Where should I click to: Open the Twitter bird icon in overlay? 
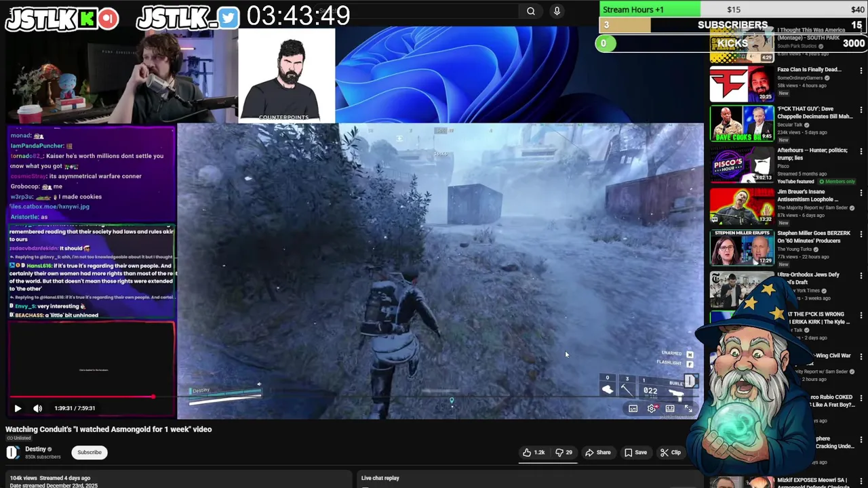(229, 18)
